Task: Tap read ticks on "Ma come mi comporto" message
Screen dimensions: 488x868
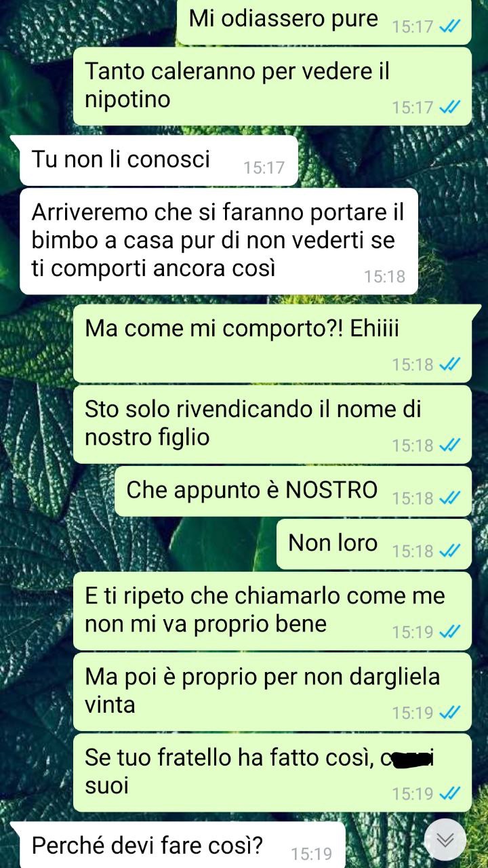Action: tap(450, 365)
